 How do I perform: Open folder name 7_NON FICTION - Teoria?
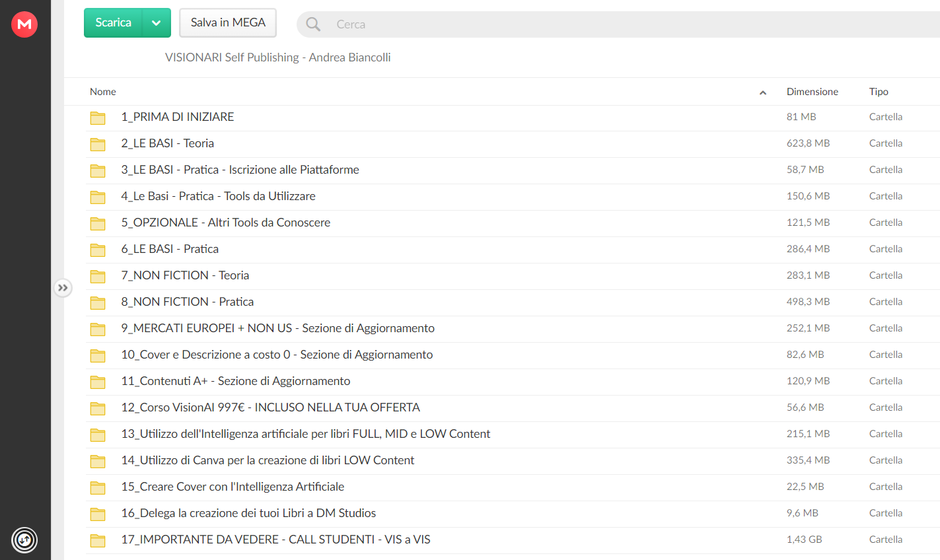point(185,275)
